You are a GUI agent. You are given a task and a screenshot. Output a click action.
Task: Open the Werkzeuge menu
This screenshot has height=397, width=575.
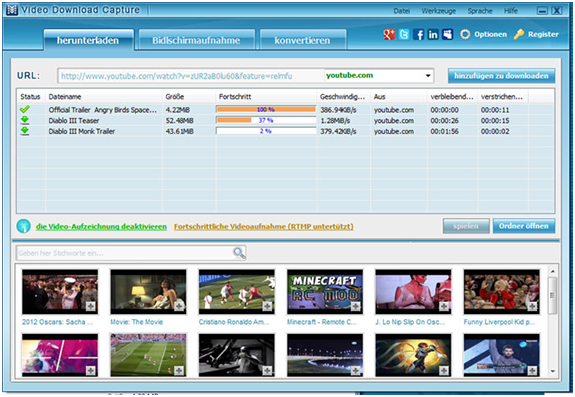(x=439, y=11)
